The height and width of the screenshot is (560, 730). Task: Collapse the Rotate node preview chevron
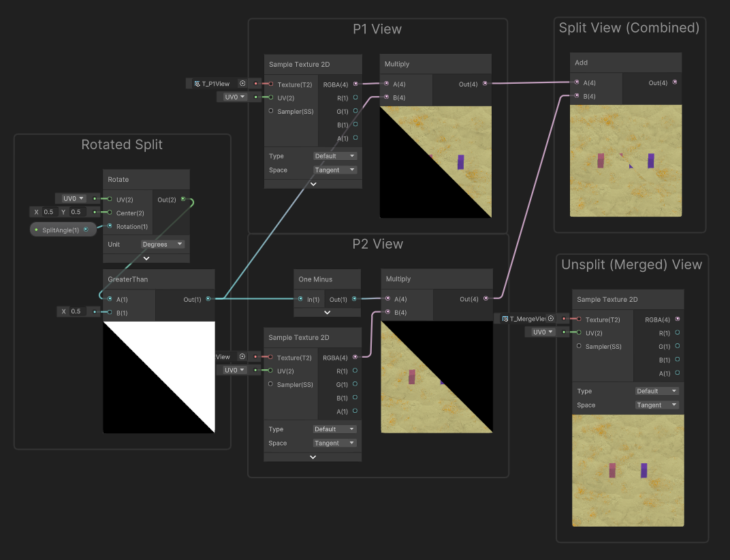(x=146, y=258)
